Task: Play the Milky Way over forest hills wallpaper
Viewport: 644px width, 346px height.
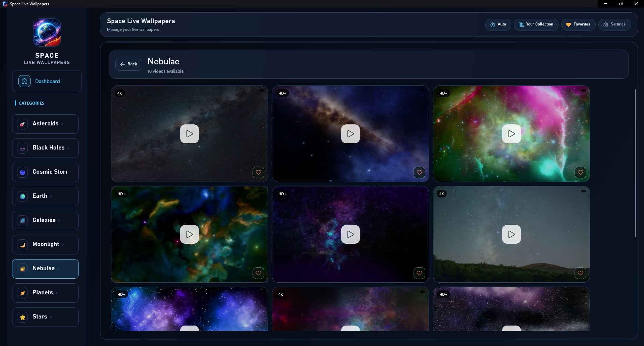Action: point(512,234)
